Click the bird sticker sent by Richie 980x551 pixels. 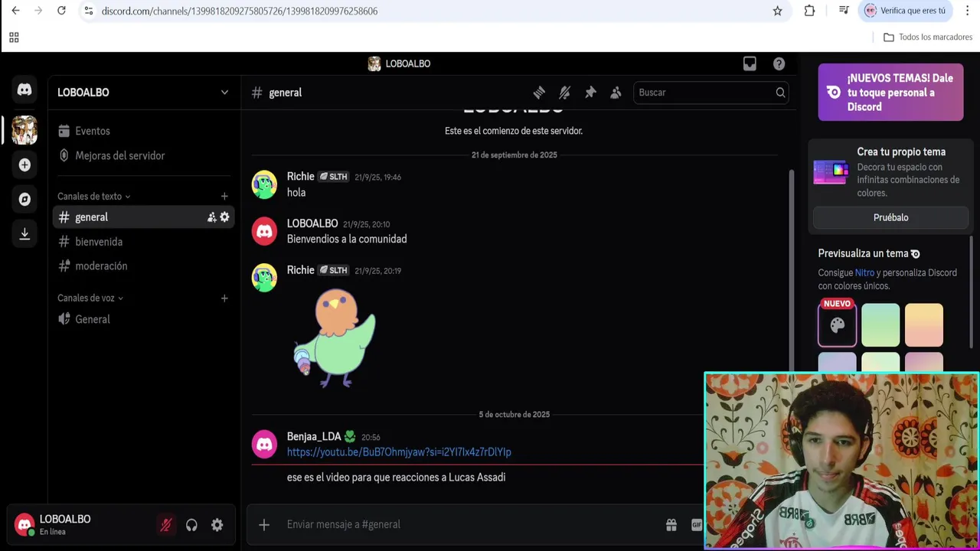coord(335,337)
